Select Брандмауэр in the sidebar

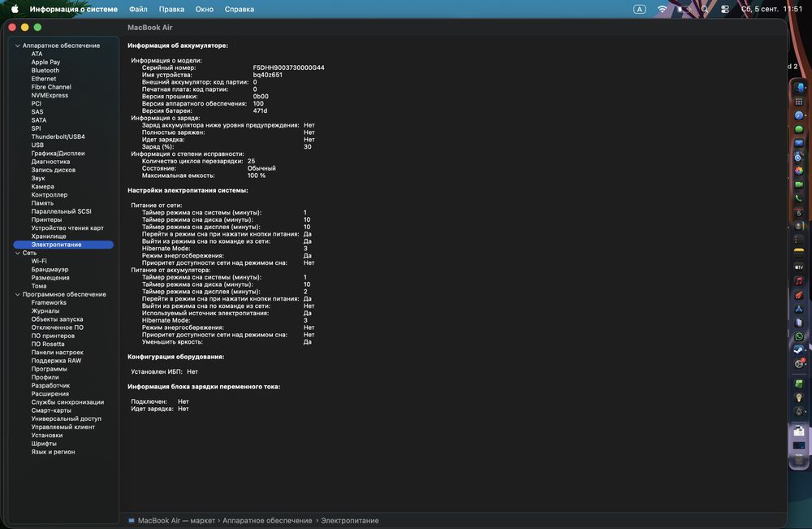50,270
